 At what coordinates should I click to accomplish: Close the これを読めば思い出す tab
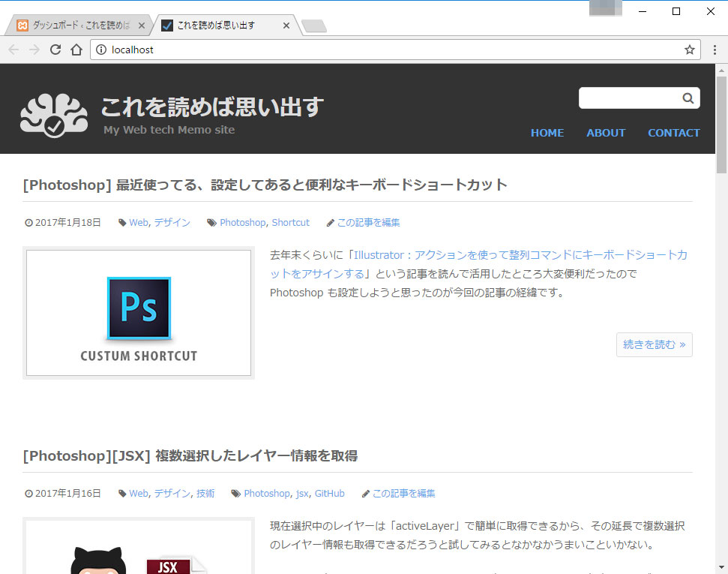coord(286,26)
